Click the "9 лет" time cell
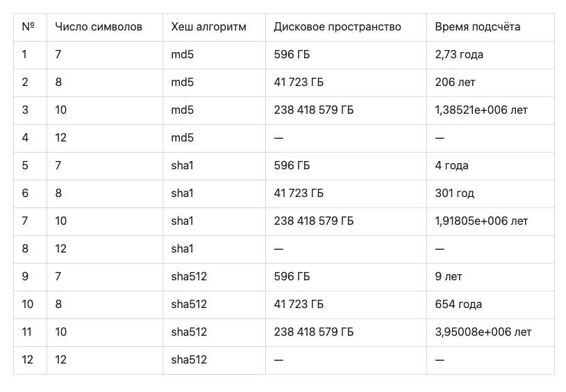This screenshot has height=392, width=566. click(449, 277)
